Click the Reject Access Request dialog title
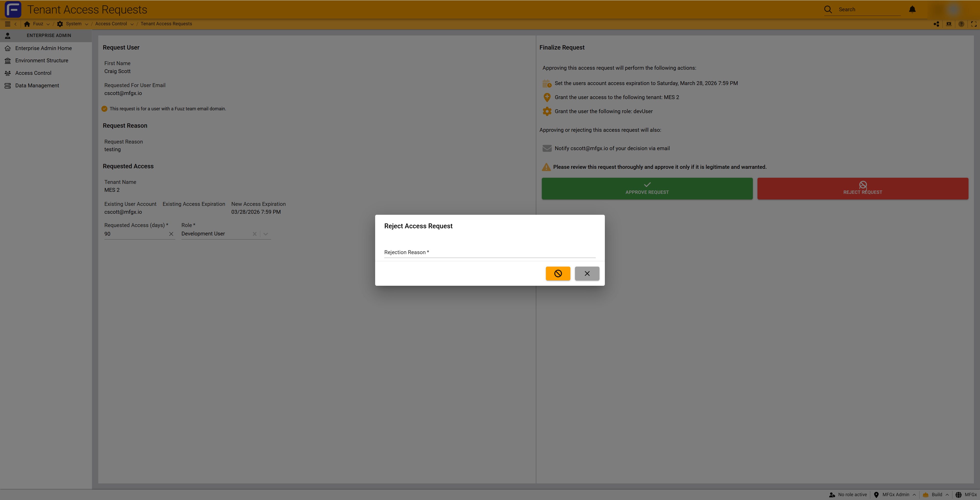 click(x=418, y=226)
